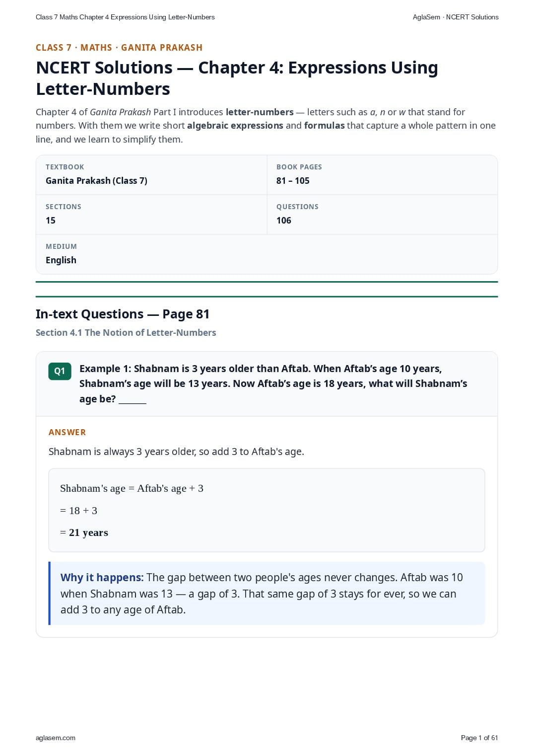
Task: Click the aglasem.com footer link
Action: pyautogui.click(x=56, y=738)
